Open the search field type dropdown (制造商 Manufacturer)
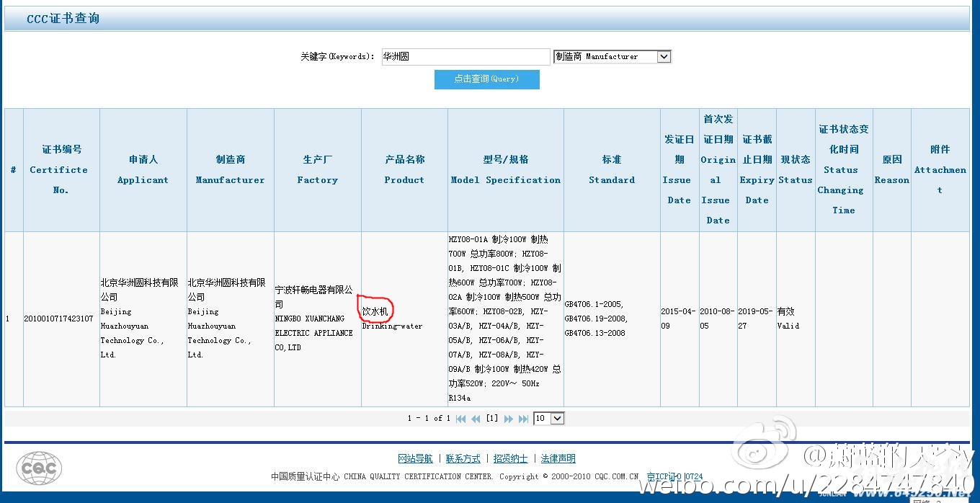The height and width of the screenshot is (503, 980). (612, 56)
